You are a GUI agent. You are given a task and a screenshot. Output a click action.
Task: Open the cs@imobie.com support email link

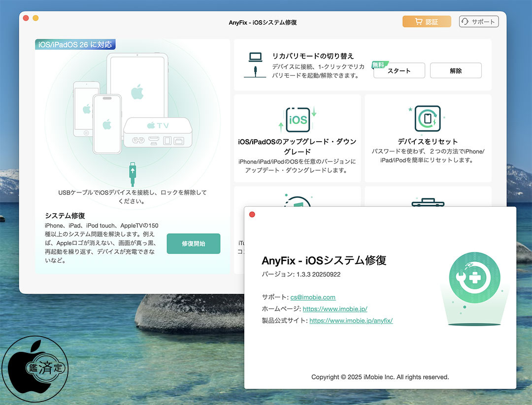313,297
